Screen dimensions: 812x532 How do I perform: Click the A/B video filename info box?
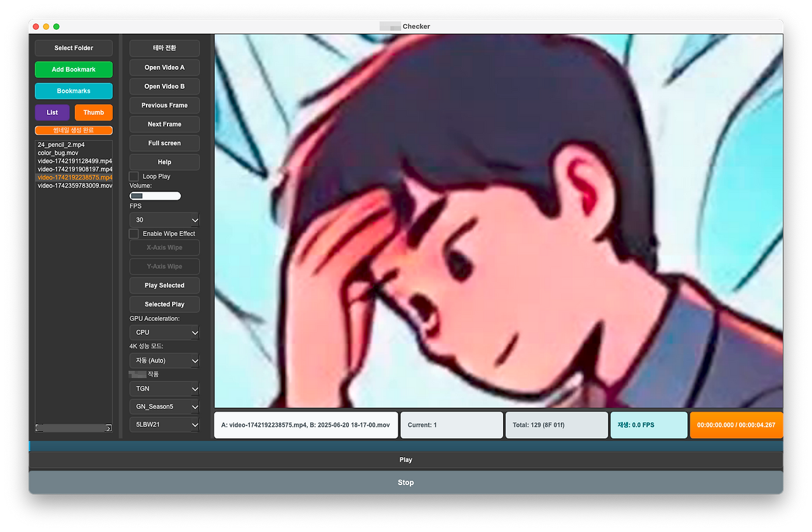[x=306, y=425]
